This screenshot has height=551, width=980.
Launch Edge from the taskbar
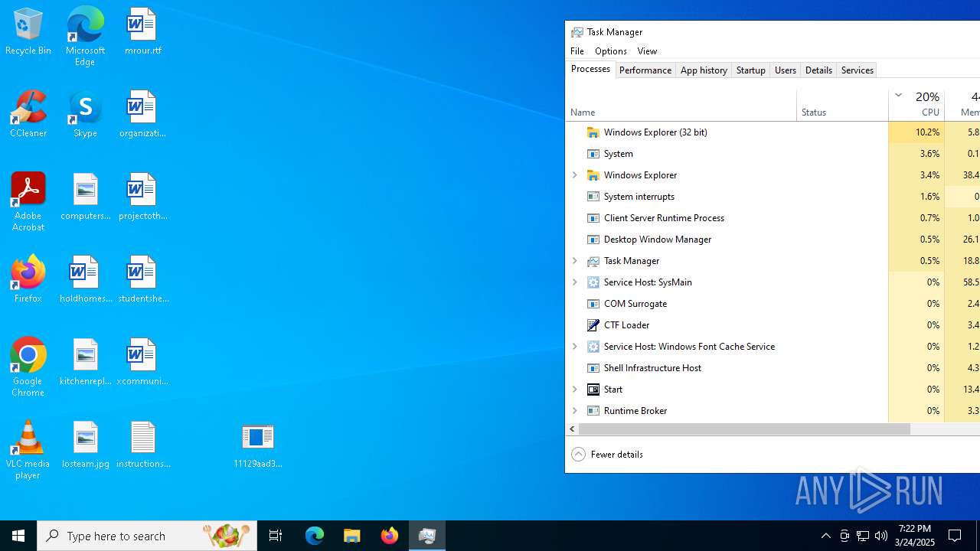coord(315,536)
